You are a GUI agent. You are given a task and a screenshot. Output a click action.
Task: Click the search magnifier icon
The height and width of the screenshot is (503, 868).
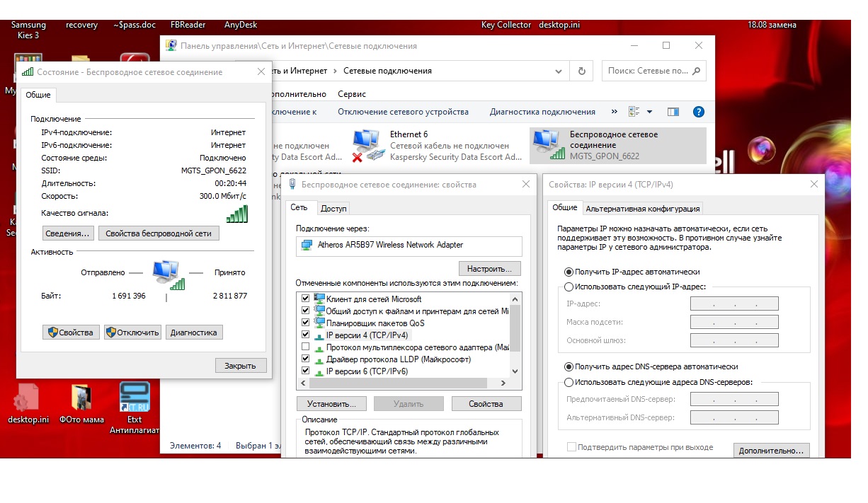click(x=697, y=71)
